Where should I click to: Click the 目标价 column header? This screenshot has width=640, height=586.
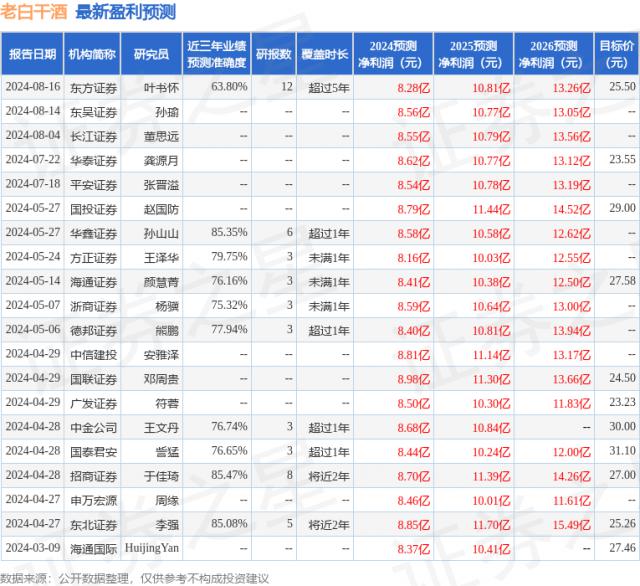click(x=616, y=54)
